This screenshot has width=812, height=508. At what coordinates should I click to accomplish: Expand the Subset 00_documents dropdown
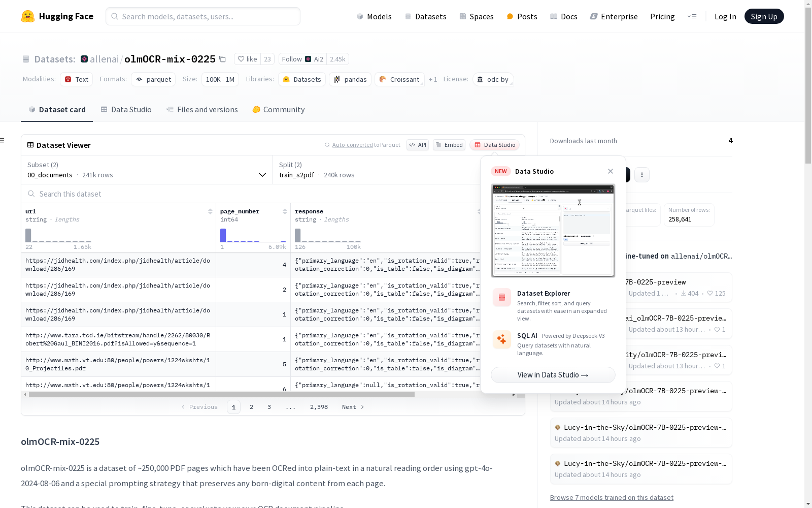(147, 170)
